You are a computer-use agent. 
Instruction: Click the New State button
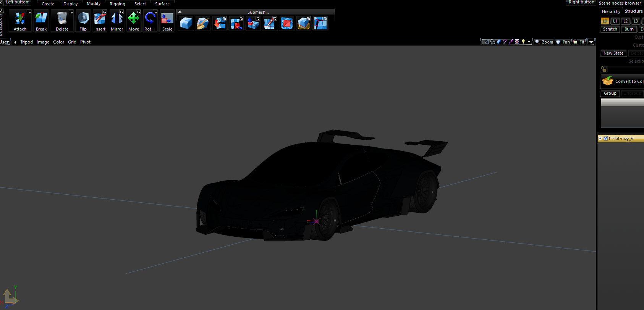pos(613,53)
